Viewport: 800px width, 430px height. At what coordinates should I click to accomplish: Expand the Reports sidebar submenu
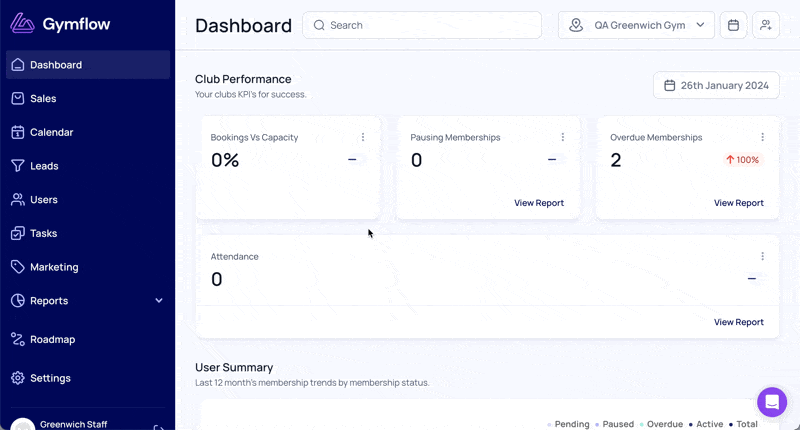pyautogui.click(x=158, y=301)
